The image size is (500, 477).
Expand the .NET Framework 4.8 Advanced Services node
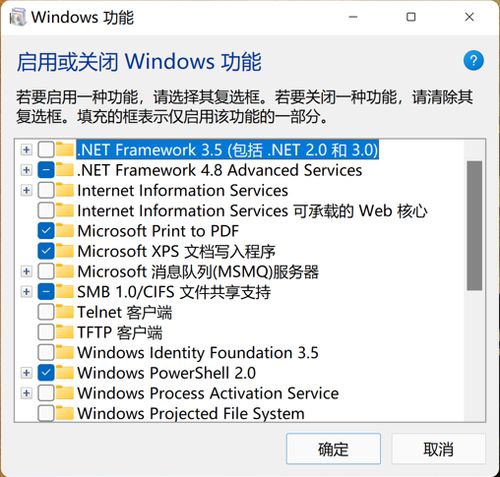26,170
